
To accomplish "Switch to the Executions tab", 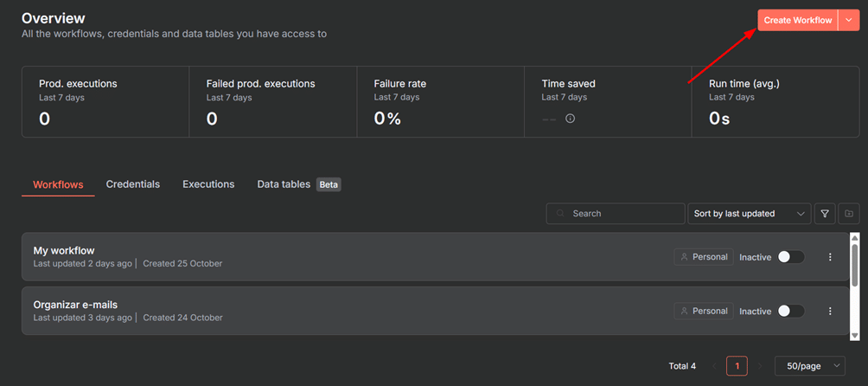I will coord(208,184).
